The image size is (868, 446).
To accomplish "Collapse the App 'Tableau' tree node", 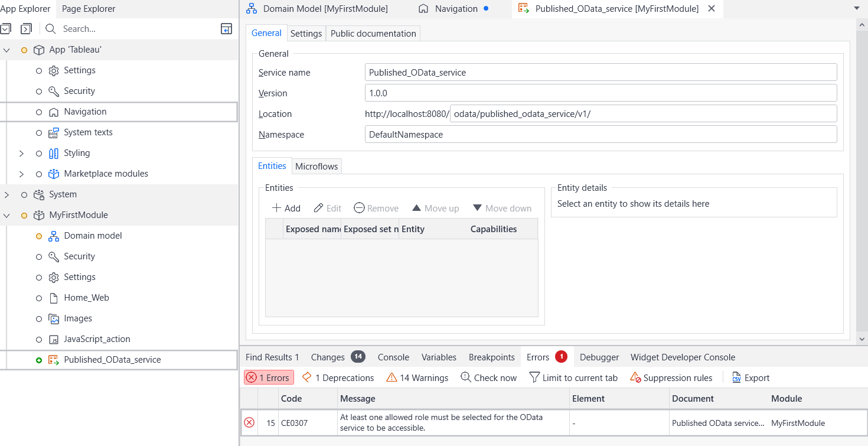I will tap(6, 50).
